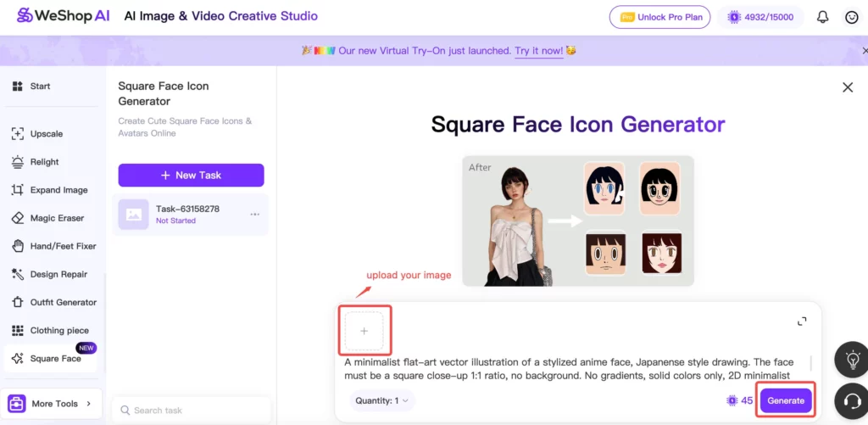
Task: Click the credits coin icon in header
Action: coord(735,17)
